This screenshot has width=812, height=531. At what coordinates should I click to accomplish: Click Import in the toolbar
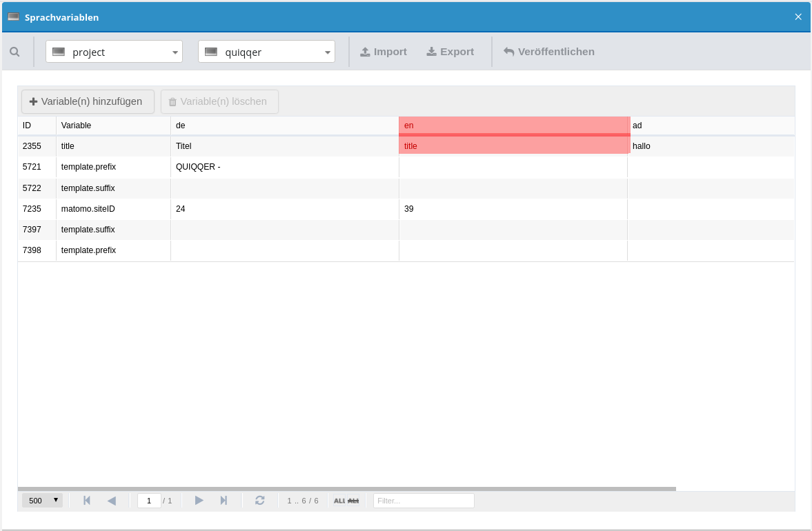[384, 52]
